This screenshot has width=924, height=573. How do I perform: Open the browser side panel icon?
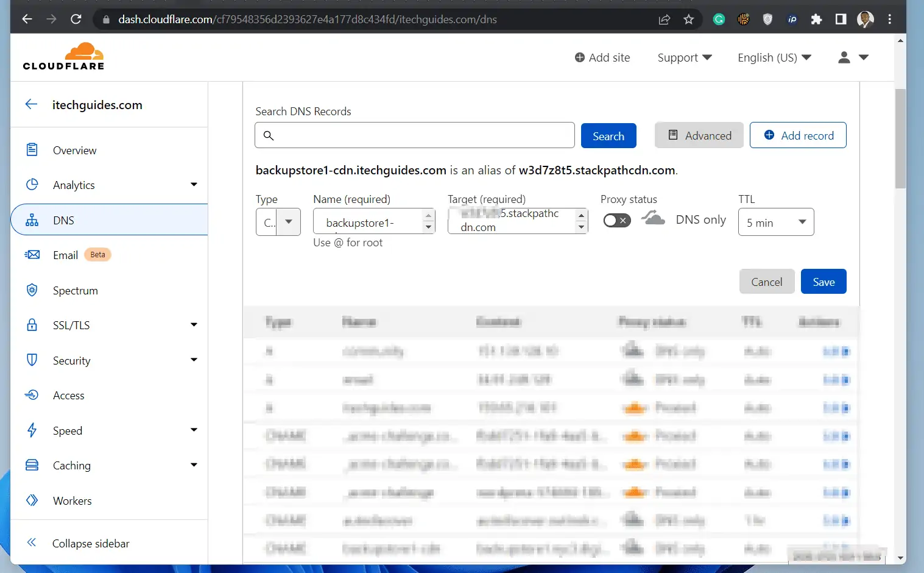(841, 20)
